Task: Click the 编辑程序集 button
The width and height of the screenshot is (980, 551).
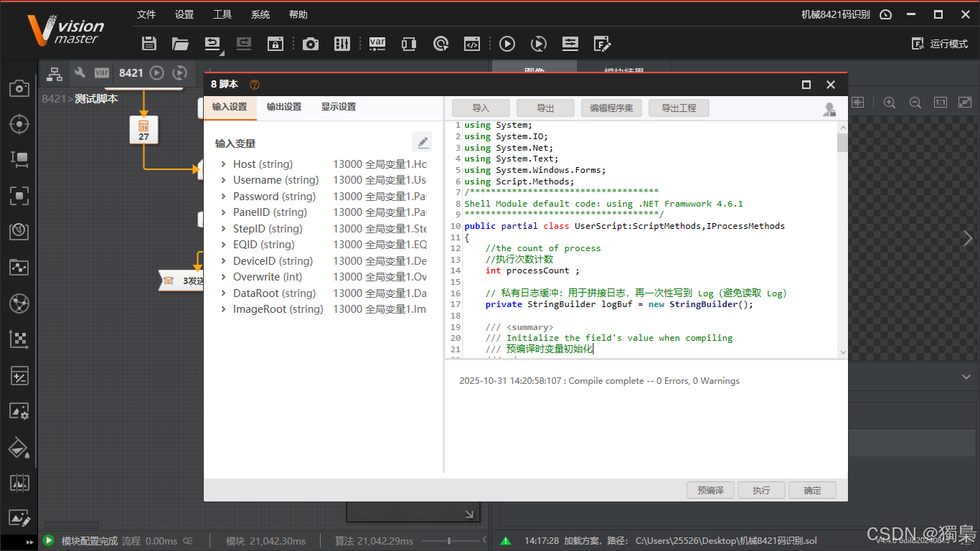Action: (611, 108)
